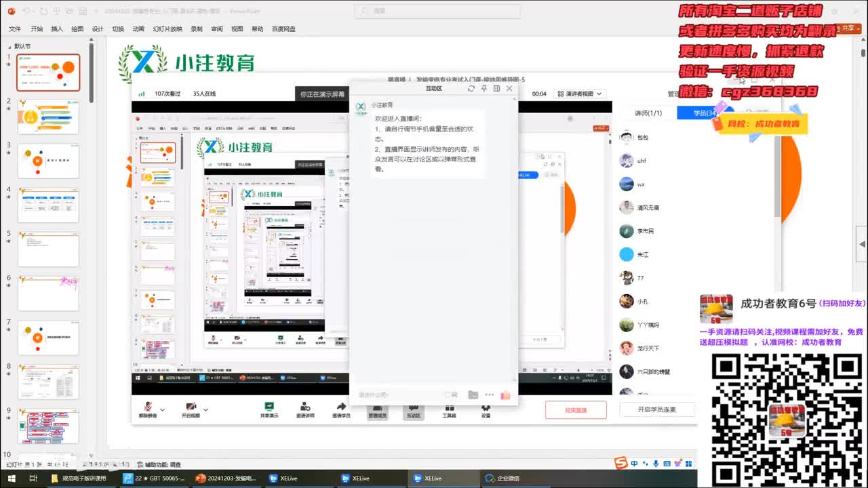Select slide 3 thumbnail
The width and height of the screenshot is (868, 488).
coord(48,161)
